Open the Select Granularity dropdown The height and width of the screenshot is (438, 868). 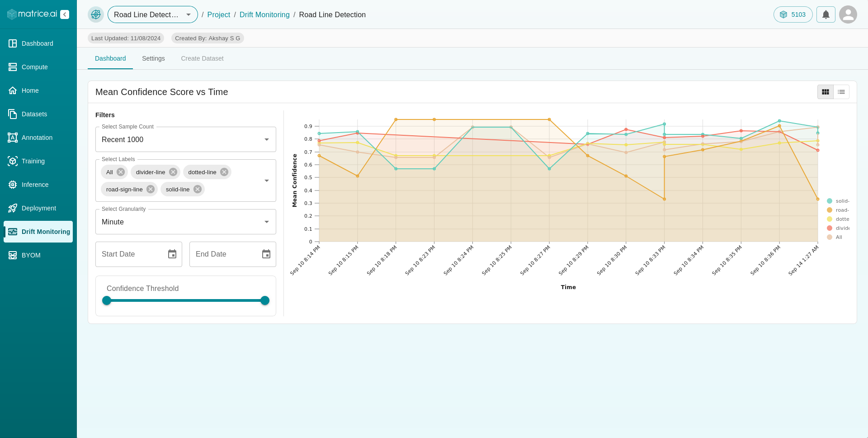point(186,222)
